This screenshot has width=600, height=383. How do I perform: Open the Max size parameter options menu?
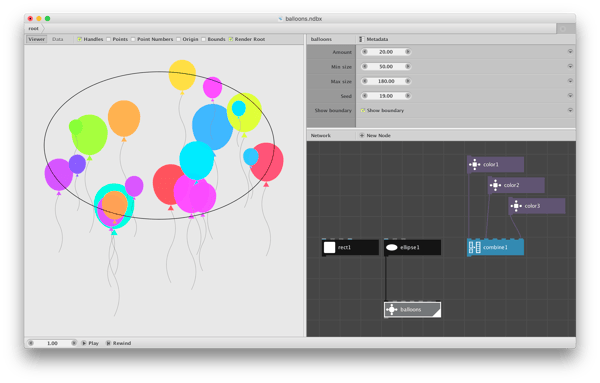570,81
